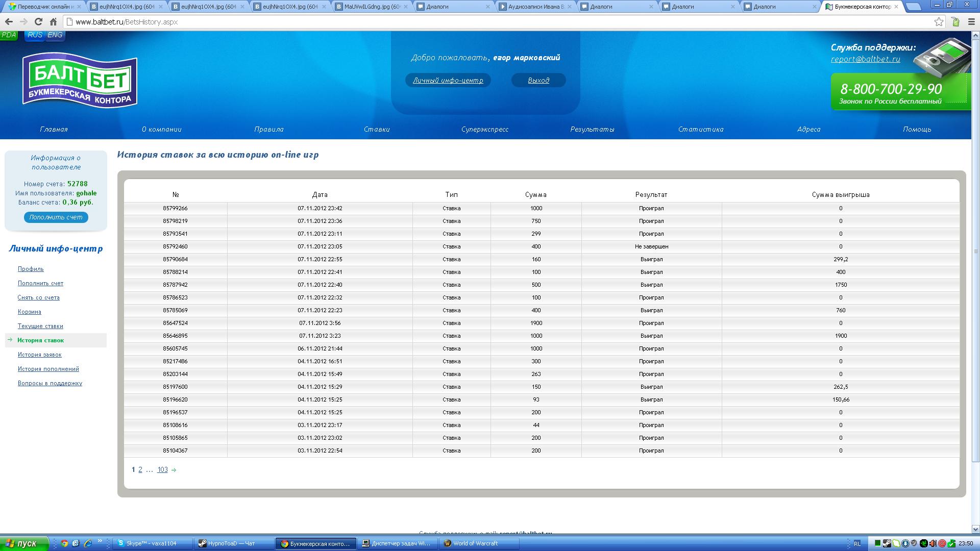Open the Chrome hamburger menu
Screen dimensions: 980x551
[x=970, y=21]
